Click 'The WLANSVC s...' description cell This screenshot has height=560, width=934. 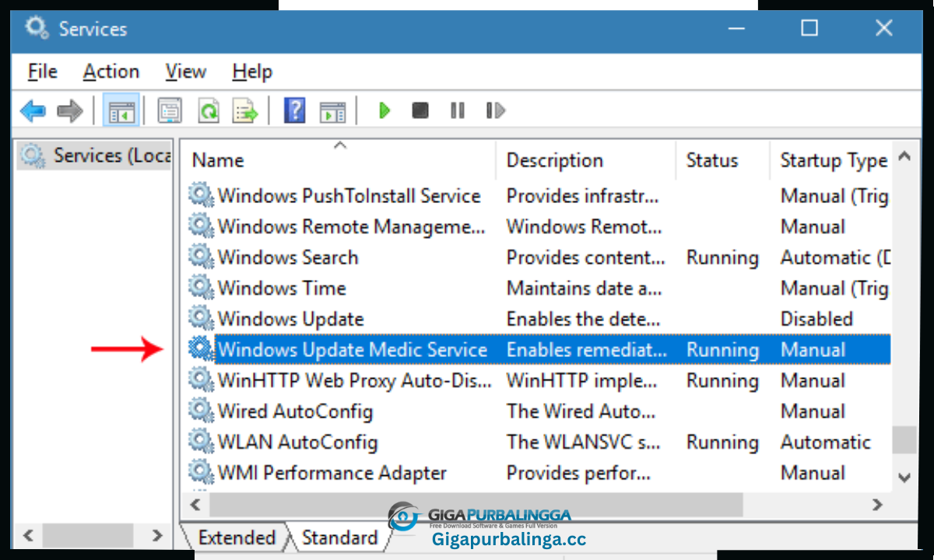click(584, 442)
